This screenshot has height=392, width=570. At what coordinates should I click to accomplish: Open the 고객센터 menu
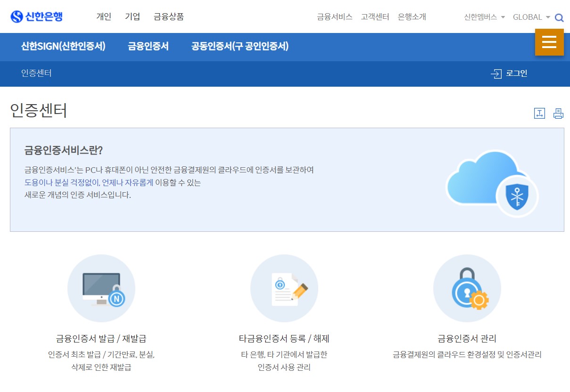375,16
